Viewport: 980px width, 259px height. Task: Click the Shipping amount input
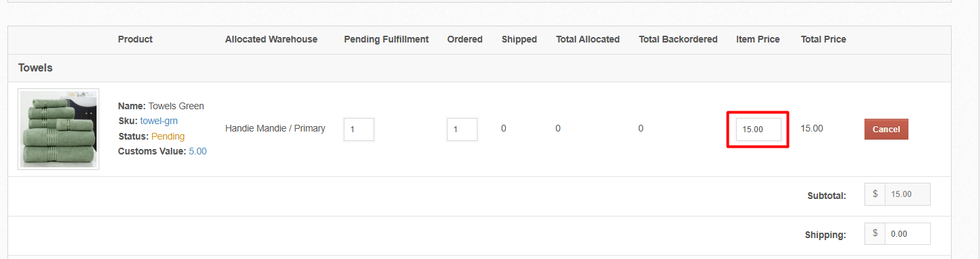coord(908,234)
